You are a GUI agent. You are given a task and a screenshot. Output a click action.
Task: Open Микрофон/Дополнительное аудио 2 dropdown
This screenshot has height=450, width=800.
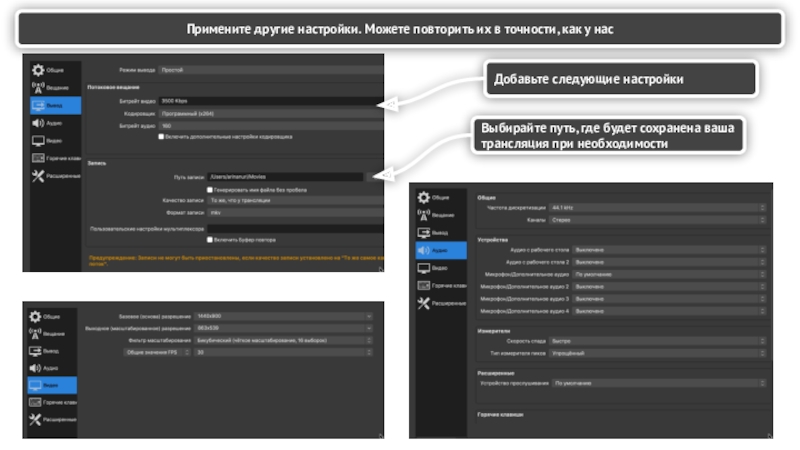tap(669, 287)
